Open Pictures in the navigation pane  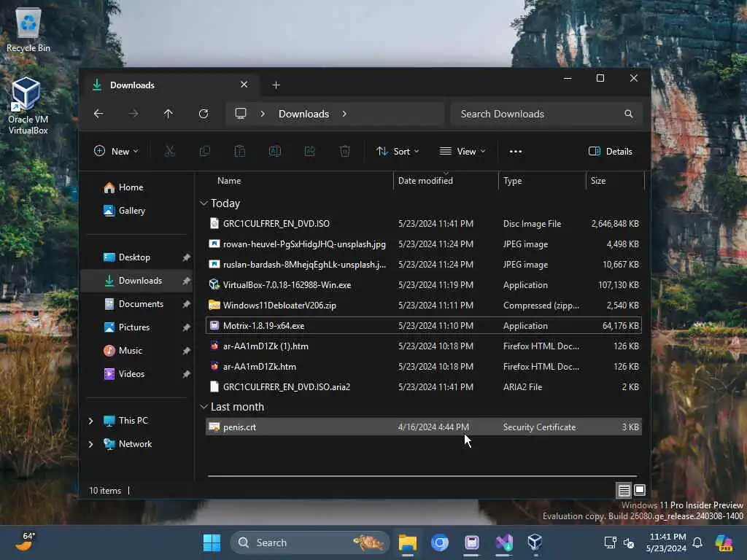coord(127,327)
